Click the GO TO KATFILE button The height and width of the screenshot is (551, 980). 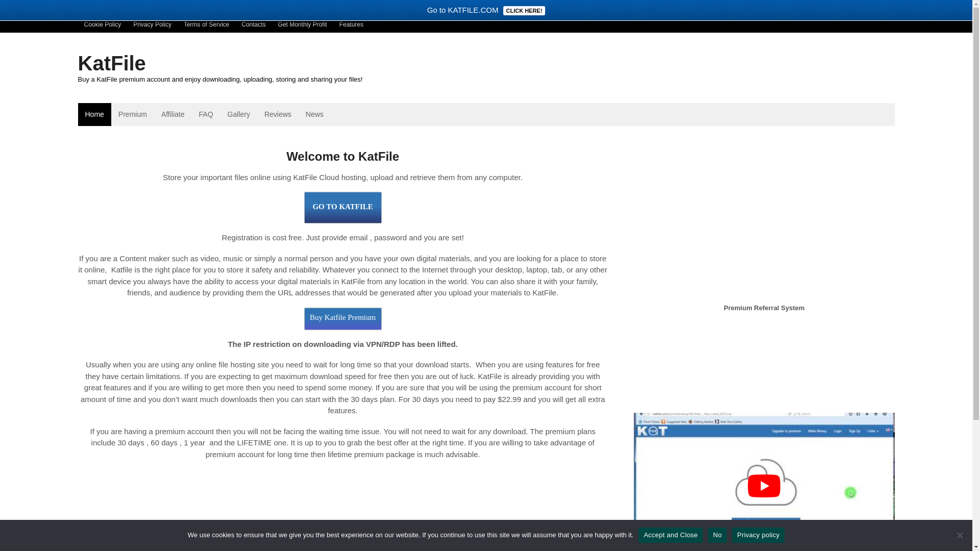point(342,207)
